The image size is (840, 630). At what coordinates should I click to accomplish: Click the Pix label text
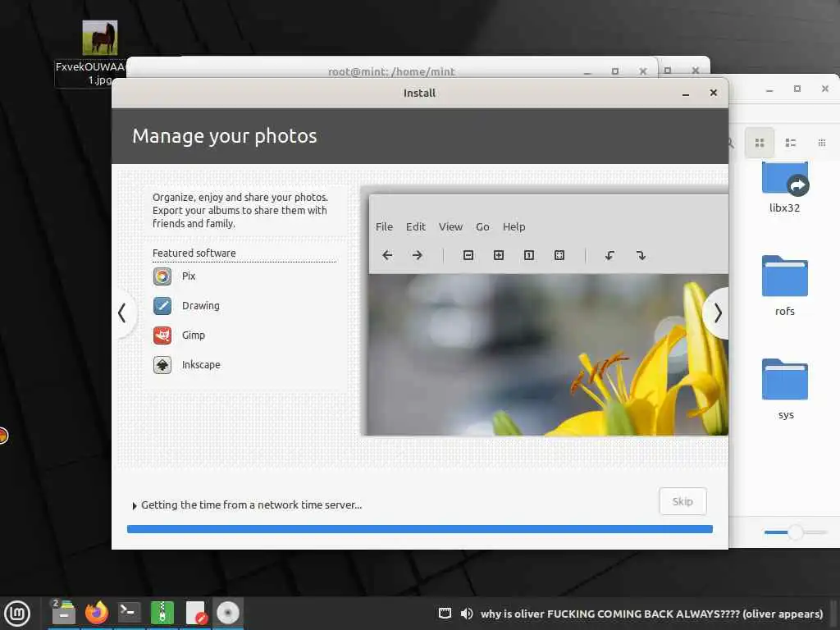point(189,276)
